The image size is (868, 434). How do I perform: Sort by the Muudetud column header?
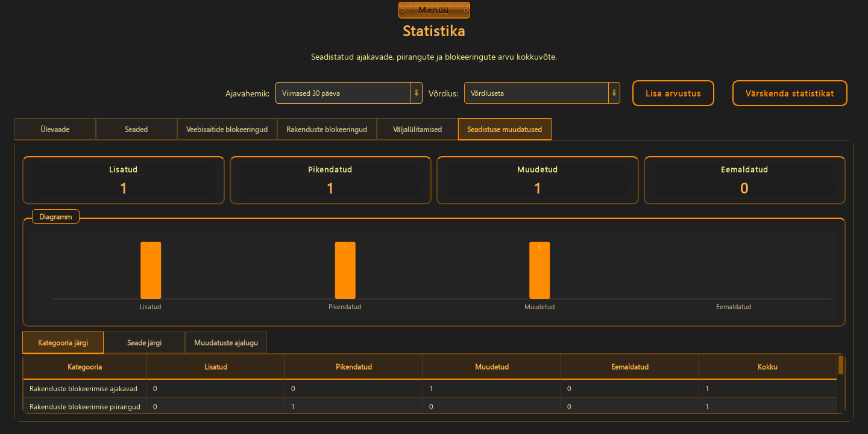[x=492, y=366]
